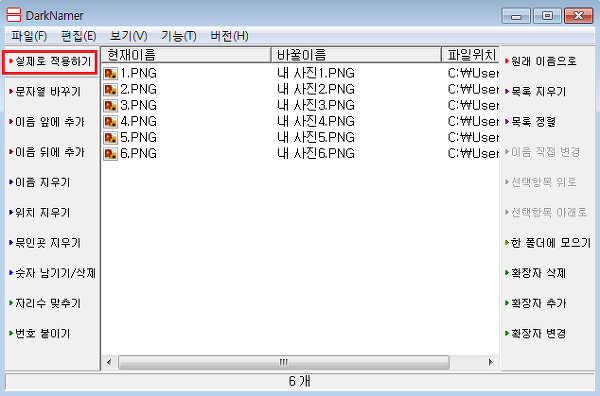Viewport: 600px width, 396px height.
Task: Click the 번호 붙이기 button
Action: [x=40, y=333]
